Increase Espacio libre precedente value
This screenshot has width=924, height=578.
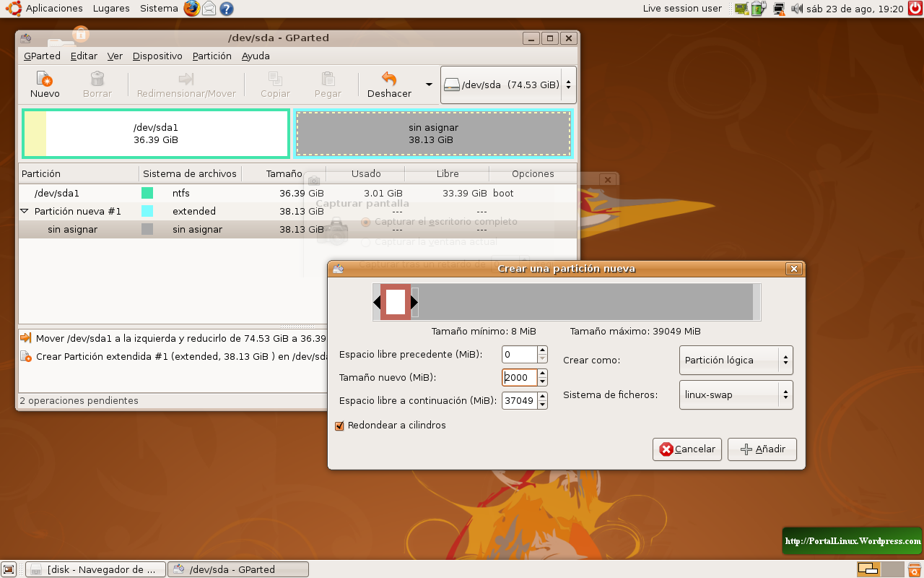click(542, 350)
